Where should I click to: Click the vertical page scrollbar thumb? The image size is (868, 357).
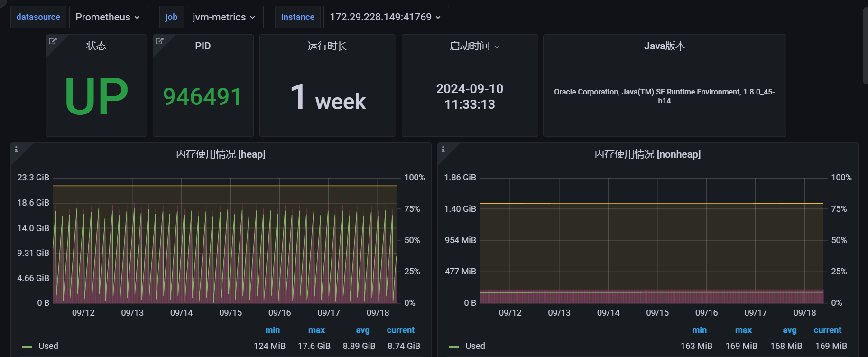point(866,46)
